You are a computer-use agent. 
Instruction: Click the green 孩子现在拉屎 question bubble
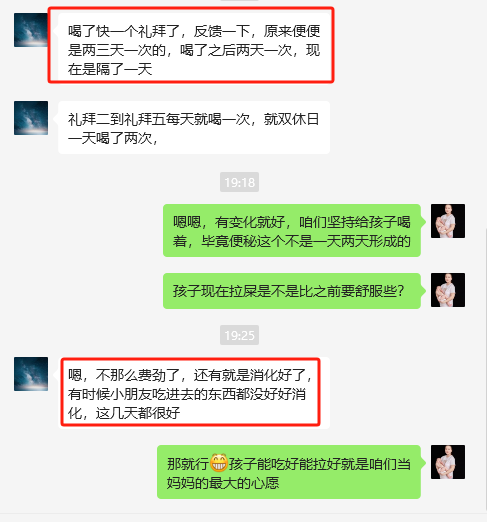click(x=292, y=291)
